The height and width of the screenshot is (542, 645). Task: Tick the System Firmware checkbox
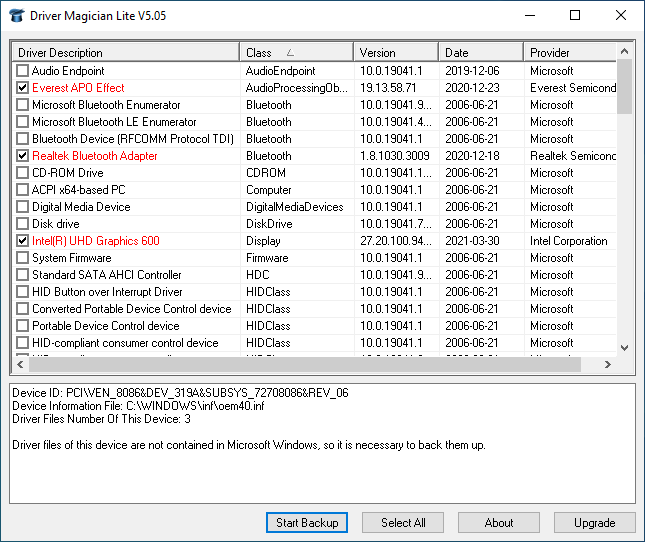(x=23, y=258)
